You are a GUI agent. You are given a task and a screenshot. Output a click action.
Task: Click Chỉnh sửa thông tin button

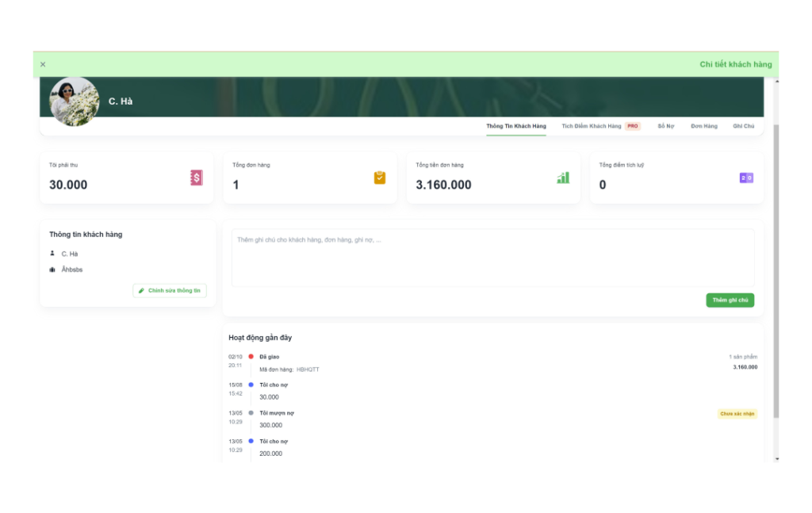pos(170,291)
